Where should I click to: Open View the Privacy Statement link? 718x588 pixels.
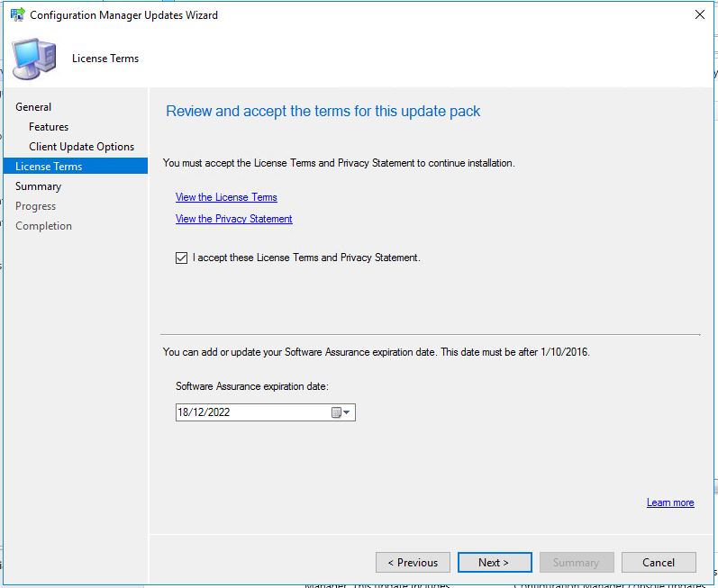(233, 219)
